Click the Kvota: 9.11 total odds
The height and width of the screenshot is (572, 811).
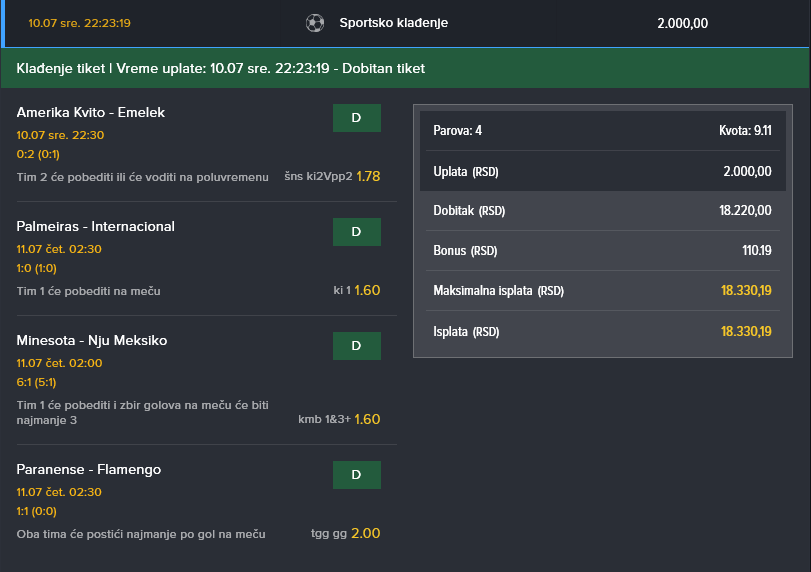pos(745,130)
